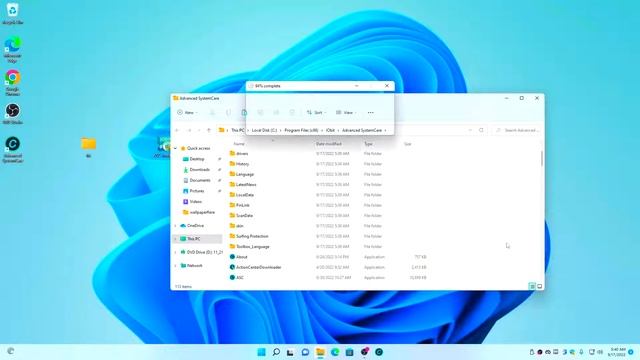Select Videos in the navigation pane
Viewport: 640px width, 360px height.
[x=196, y=202]
